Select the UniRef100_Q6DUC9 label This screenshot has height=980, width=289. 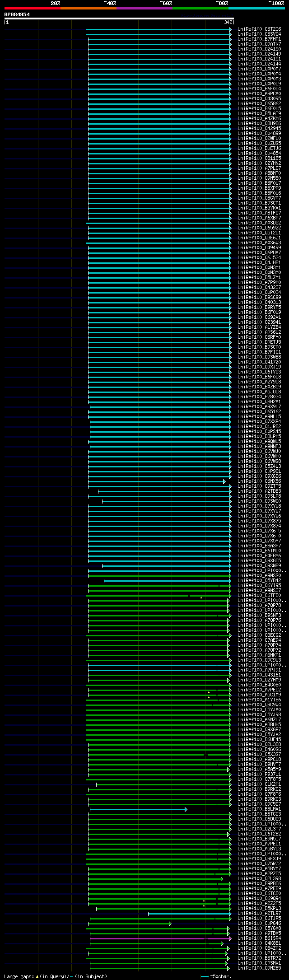coord(259,819)
